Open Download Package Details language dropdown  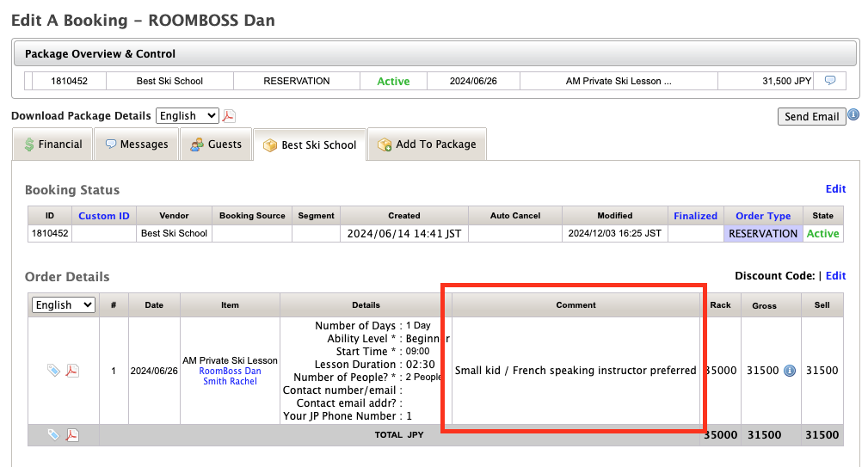(188, 116)
